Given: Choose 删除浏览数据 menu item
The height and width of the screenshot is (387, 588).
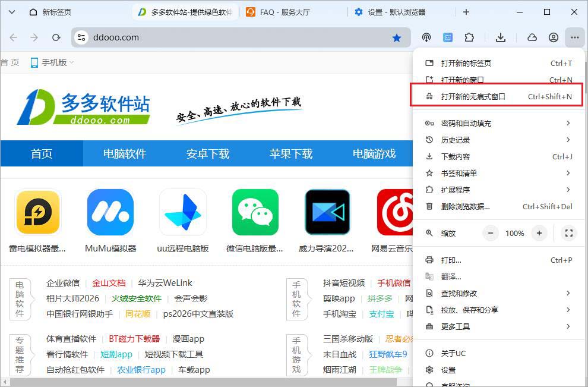Looking at the screenshot, I should tap(499, 206).
